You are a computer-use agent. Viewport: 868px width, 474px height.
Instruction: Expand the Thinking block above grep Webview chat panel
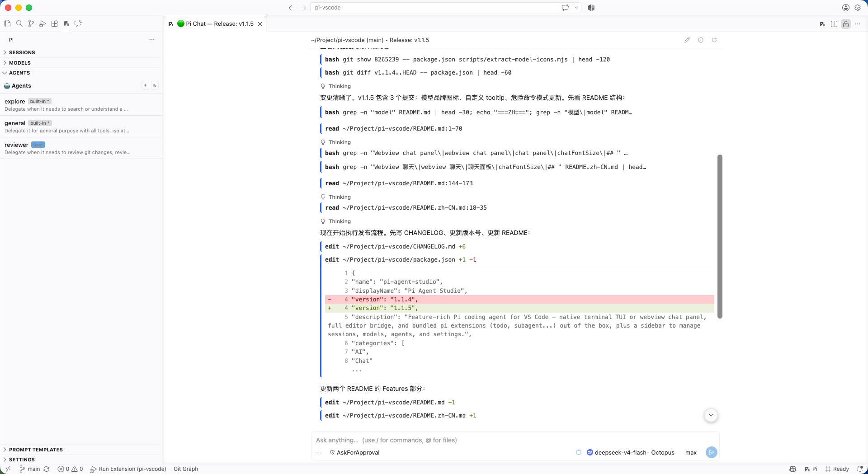coord(336,142)
